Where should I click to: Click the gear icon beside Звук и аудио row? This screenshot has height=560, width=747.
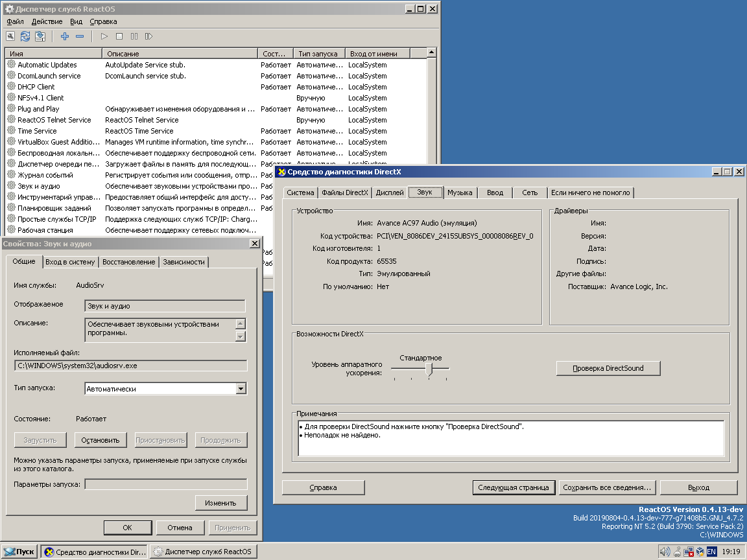(12, 185)
